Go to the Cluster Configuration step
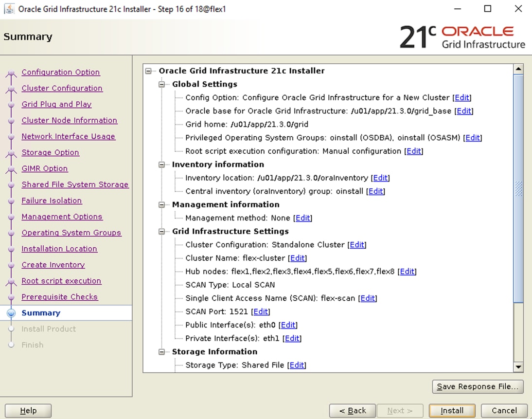Screen dimensions: 532x419 62,88
